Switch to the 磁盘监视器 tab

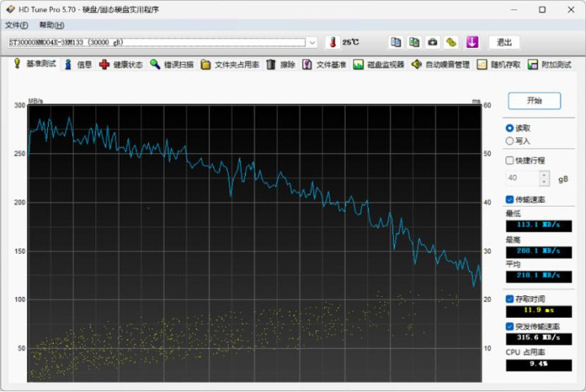pos(378,64)
